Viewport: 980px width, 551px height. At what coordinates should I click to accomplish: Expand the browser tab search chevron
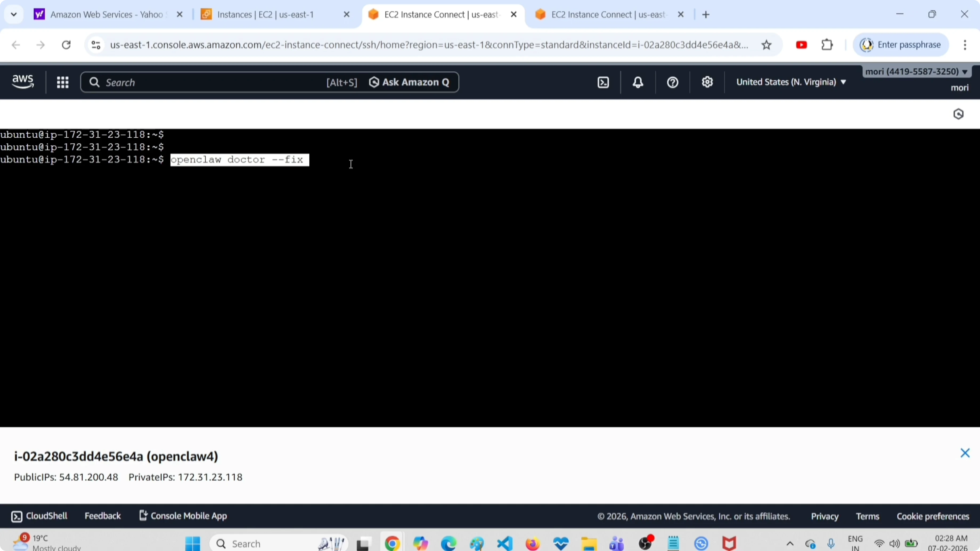point(14,15)
